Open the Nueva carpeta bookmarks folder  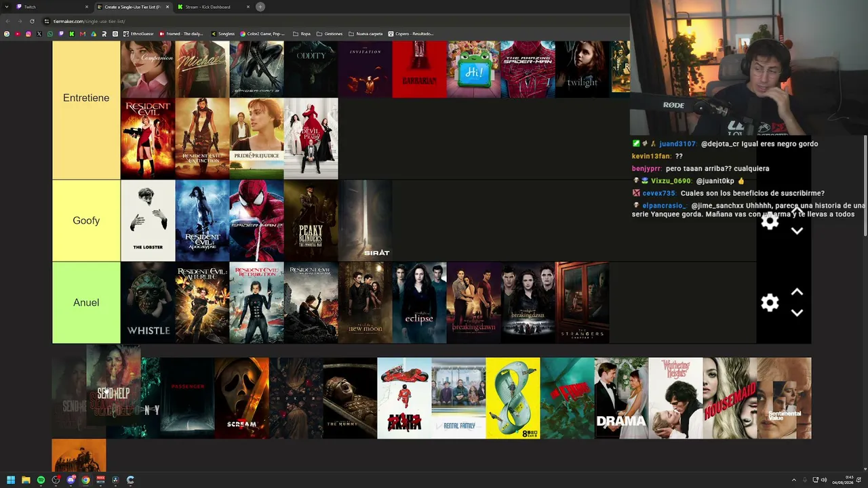(366, 34)
